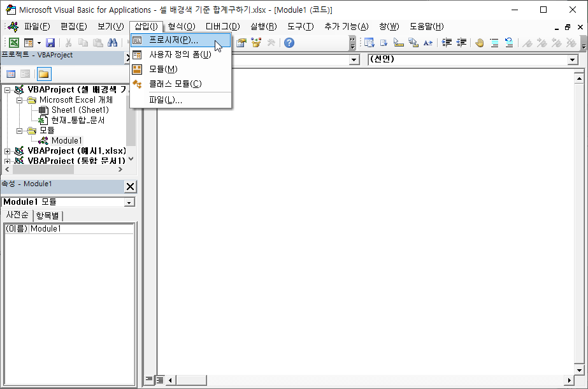Image resolution: width=588 pixels, height=389 pixels.
Task: Toggle breakpoint with the hand icon
Action: 480,43
